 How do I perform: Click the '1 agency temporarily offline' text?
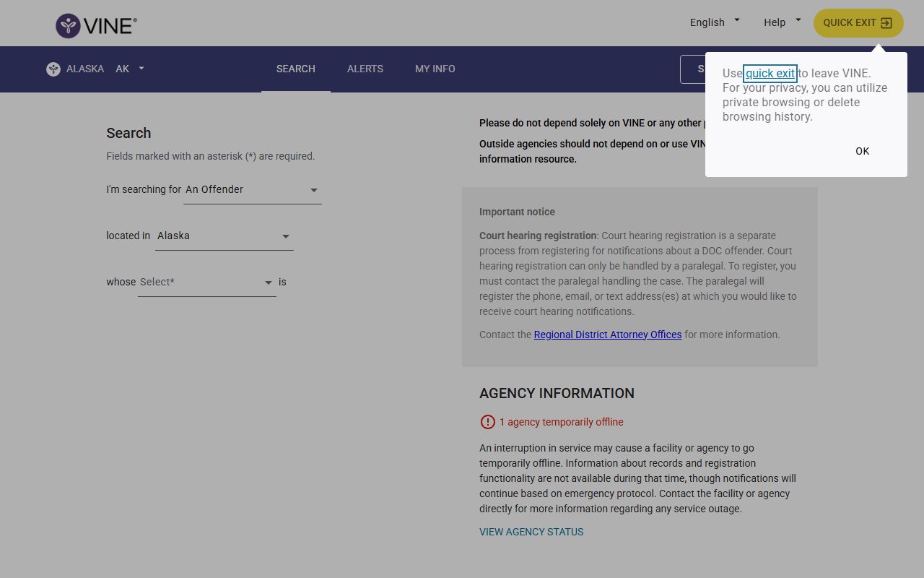pos(561,422)
